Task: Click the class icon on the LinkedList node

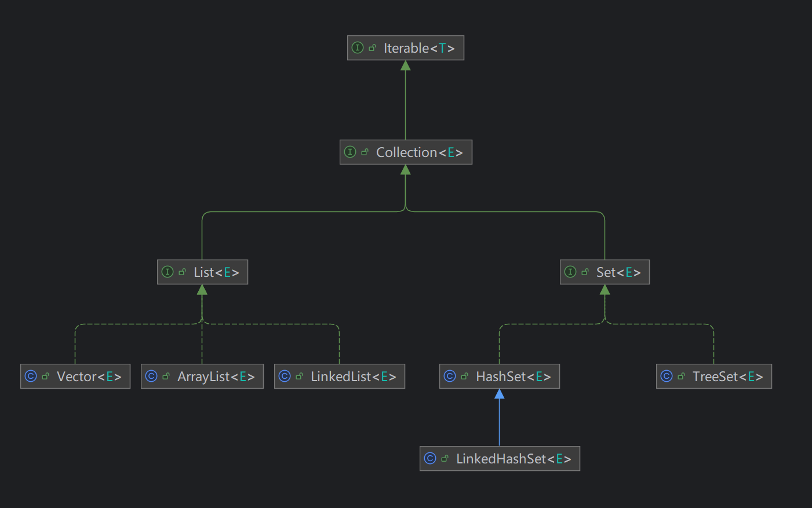Action: 285,377
